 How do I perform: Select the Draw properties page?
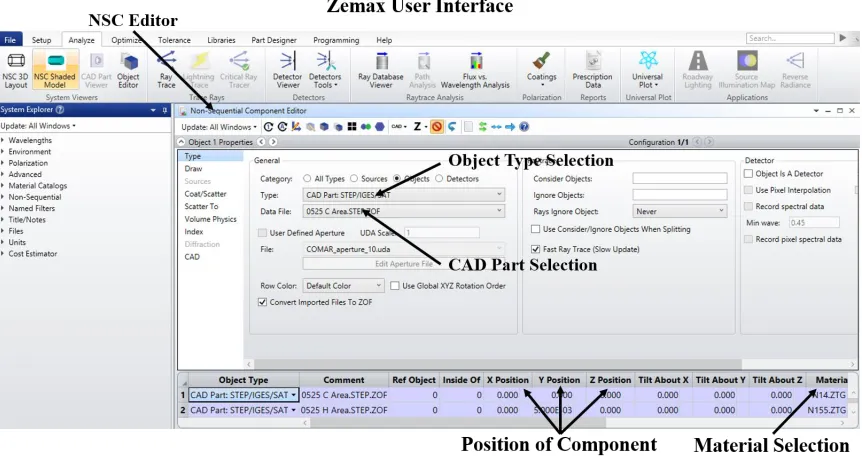pyautogui.click(x=194, y=169)
